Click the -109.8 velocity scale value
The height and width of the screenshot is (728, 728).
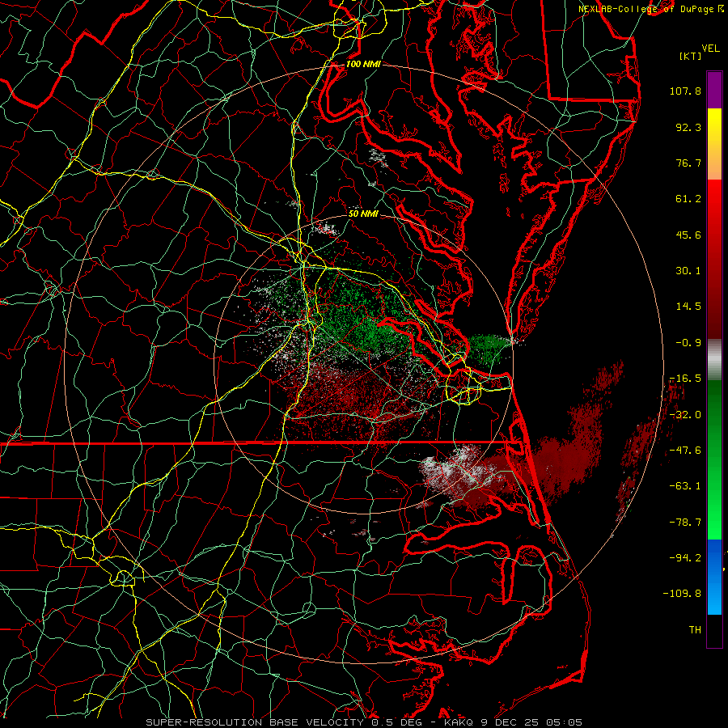tap(682, 594)
